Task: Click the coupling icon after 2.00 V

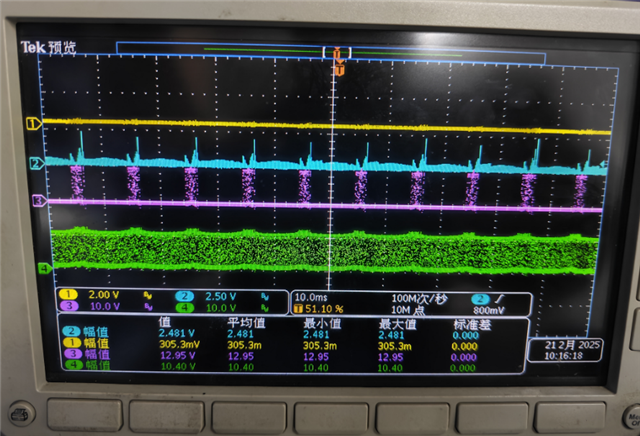Action: [x=148, y=295]
